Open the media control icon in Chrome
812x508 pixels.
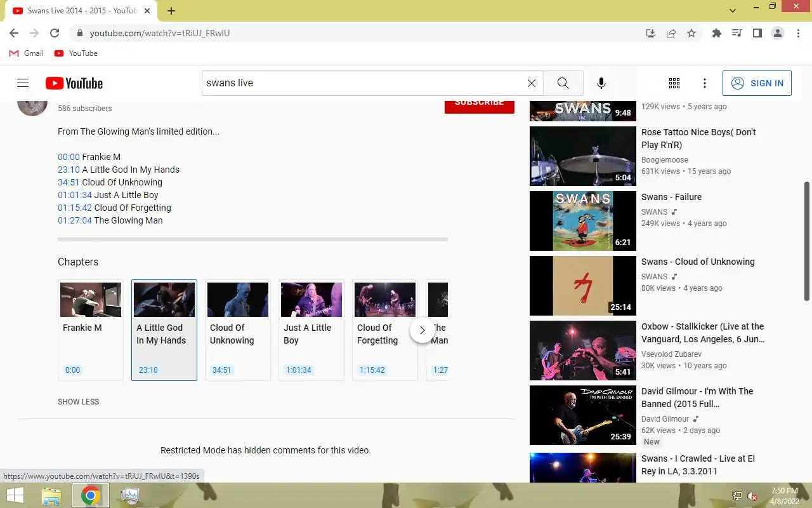(737, 33)
